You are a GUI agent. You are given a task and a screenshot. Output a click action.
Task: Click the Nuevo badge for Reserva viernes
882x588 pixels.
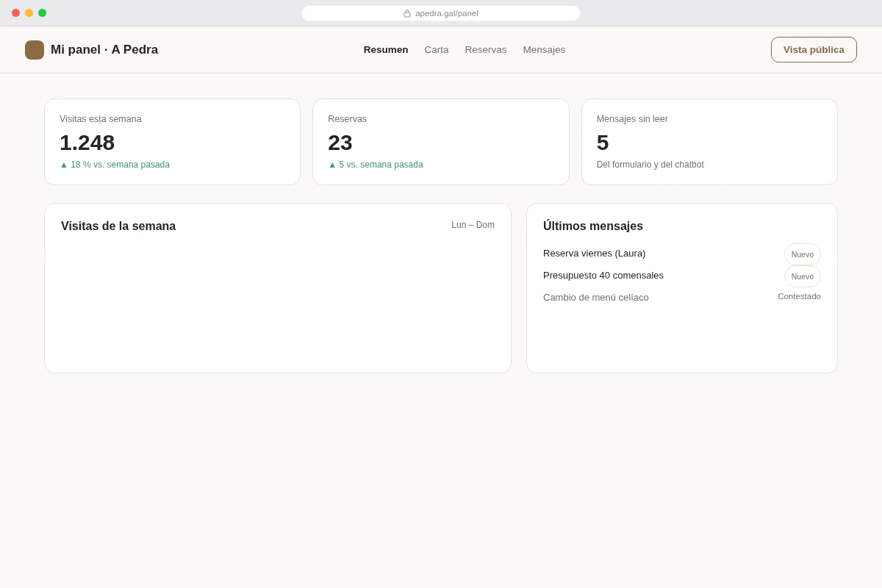tap(803, 254)
